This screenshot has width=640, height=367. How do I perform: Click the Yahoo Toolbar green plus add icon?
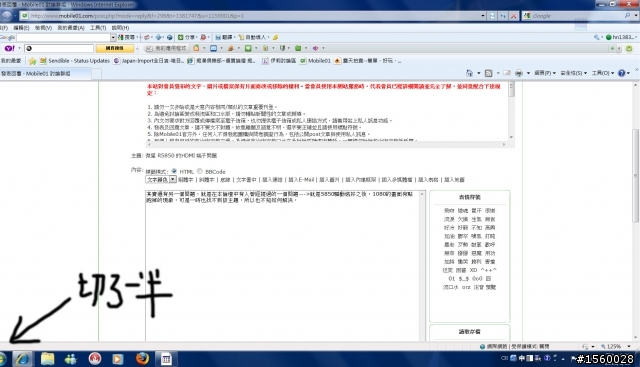coord(612,48)
